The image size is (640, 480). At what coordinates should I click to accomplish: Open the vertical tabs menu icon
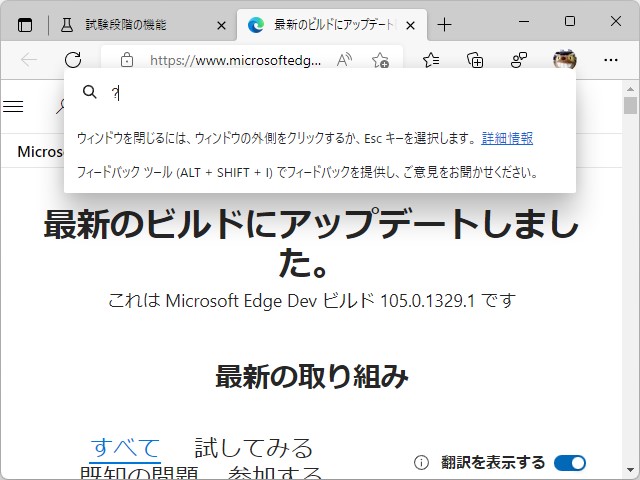click(25, 25)
